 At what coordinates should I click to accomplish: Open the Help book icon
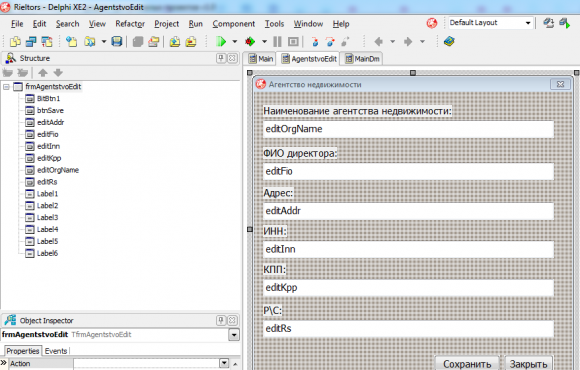(449, 41)
